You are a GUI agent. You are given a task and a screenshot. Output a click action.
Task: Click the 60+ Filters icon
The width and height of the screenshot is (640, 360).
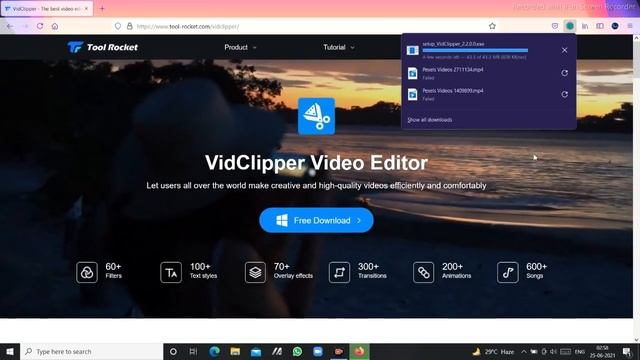87,272
